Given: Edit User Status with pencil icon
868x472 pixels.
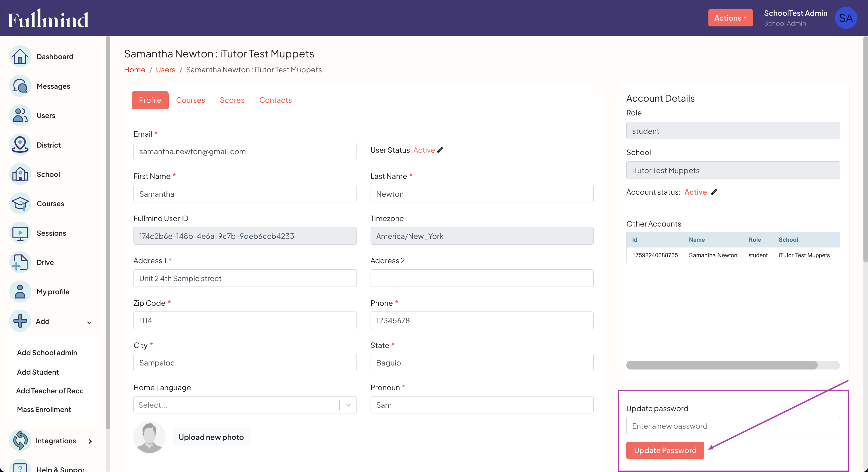Looking at the screenshot, I should [440, 150].
